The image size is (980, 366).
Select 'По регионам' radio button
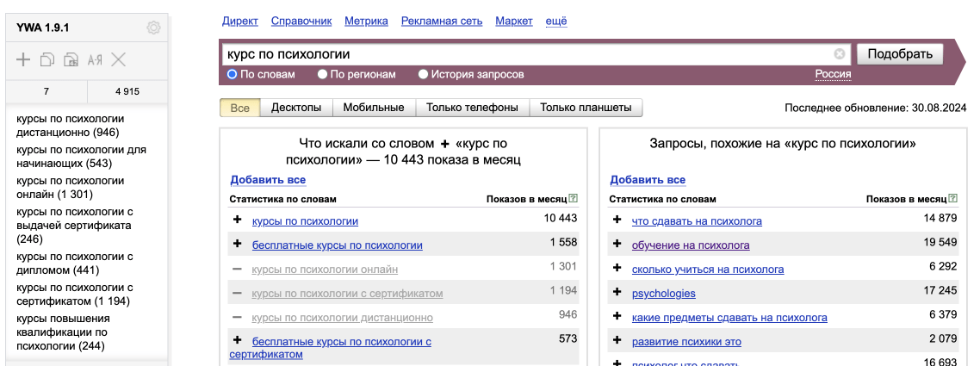pyautogui.click(x=322, y=74)
